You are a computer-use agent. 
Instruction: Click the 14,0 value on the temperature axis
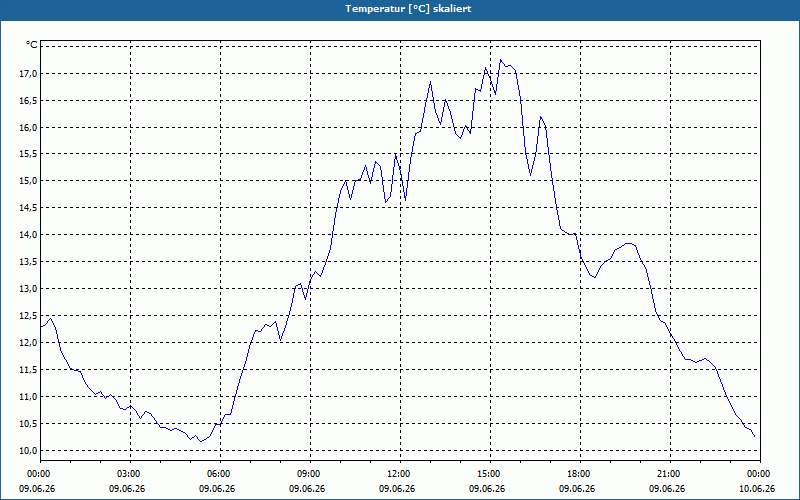(x=29, y=235)
